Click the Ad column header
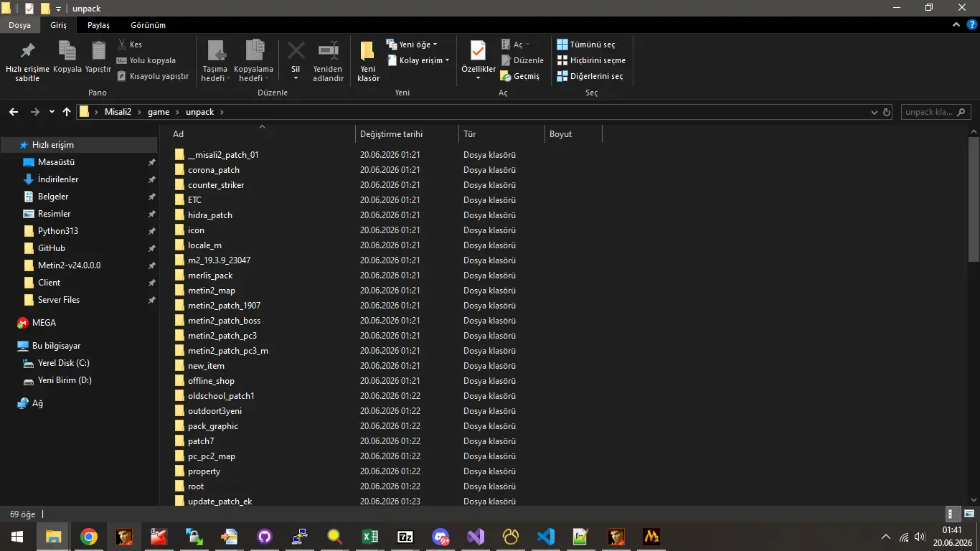The height and width of the screenshot is (551, 980). (262, 134)
